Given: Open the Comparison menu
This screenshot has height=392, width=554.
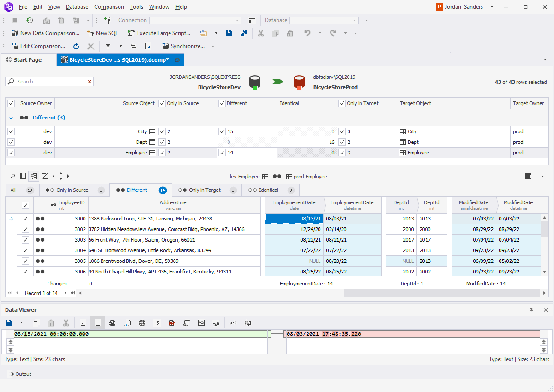Looking at the screenshot, I should tap(109, 7).
